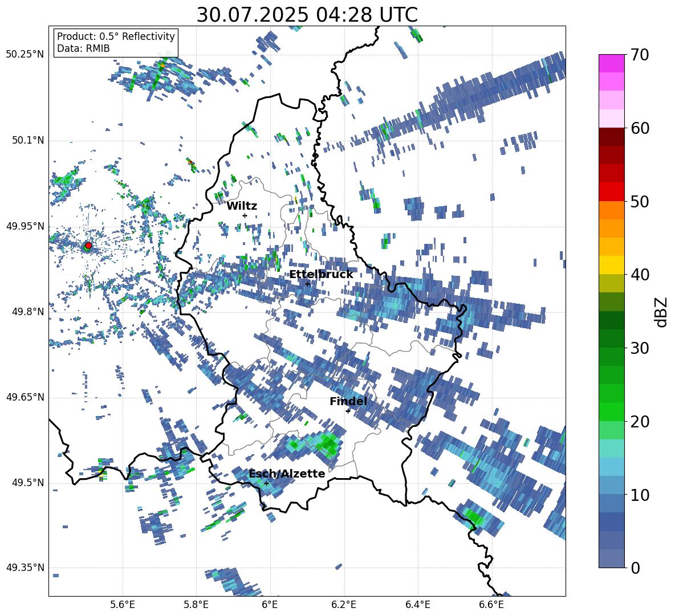Click the 49.8°N latitude label
This screenshot has height=616, width=675.
point(27,312)
